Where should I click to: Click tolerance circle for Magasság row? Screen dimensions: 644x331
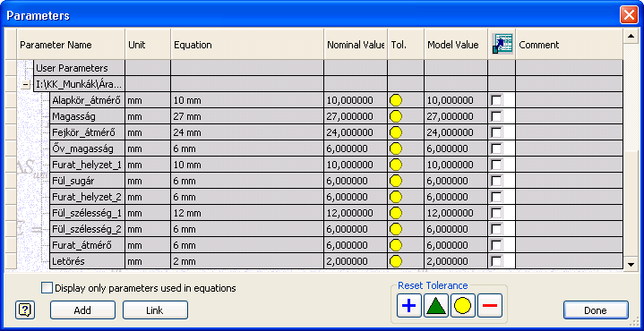point(396,116)
